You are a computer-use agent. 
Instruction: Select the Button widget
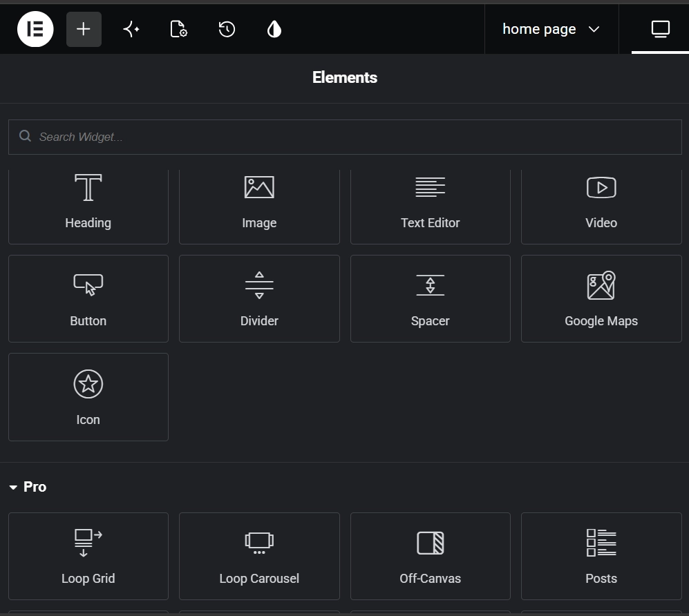[88, 298]
